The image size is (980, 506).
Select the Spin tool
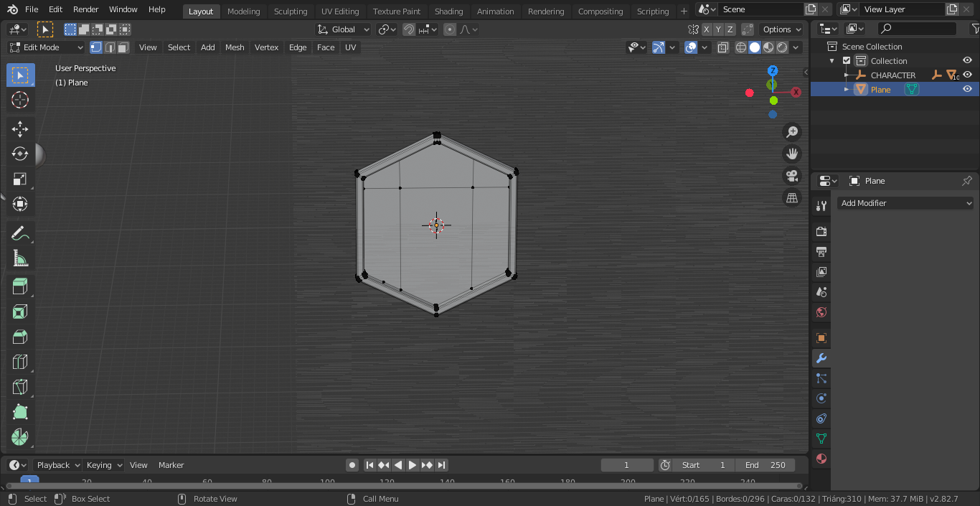[20, 437]
